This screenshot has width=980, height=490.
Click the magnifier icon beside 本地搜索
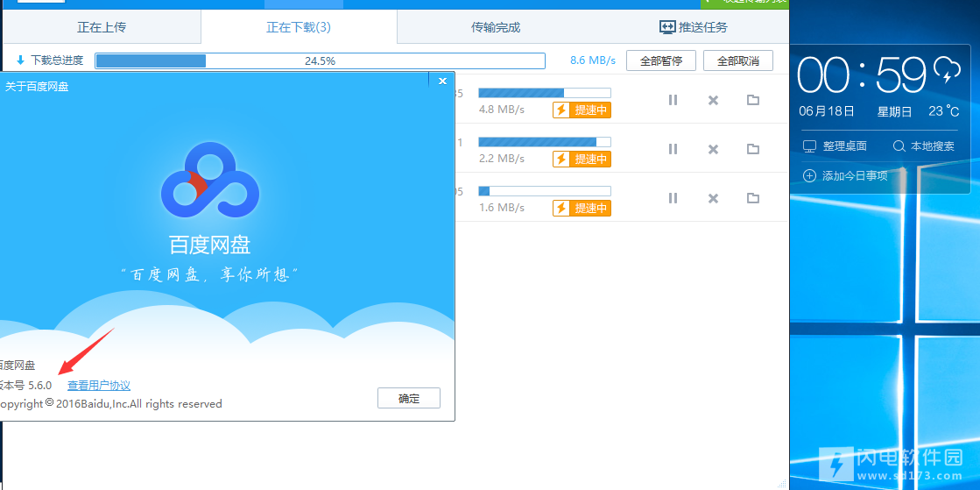pyautogui.click(x=899, y=146)
